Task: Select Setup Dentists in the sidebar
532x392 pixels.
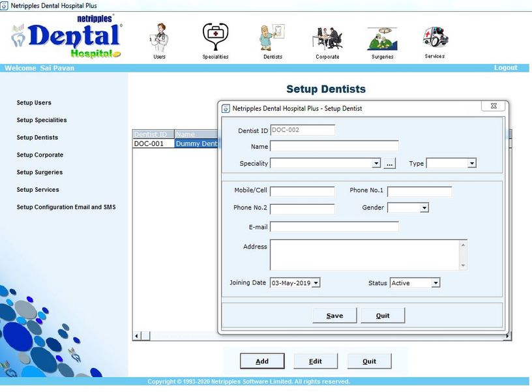Action: pos(37,137)
